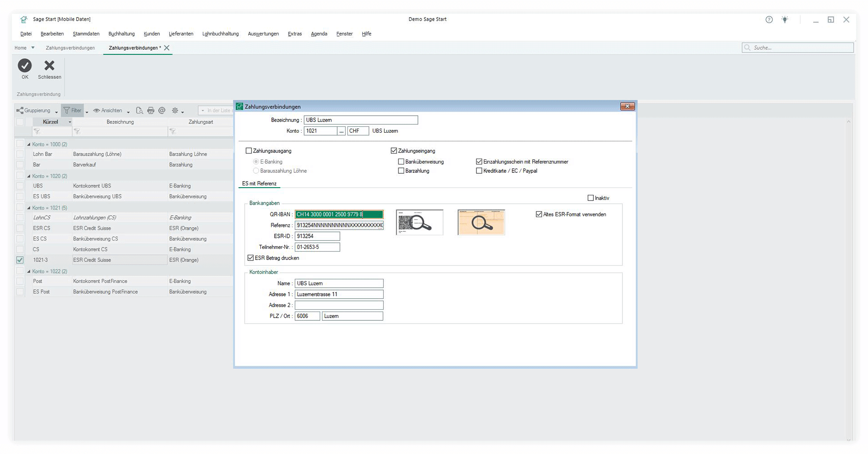This screenshot has width=868, height=454.
Task: Select the E-Banking radio button
Action: point(256,162)
